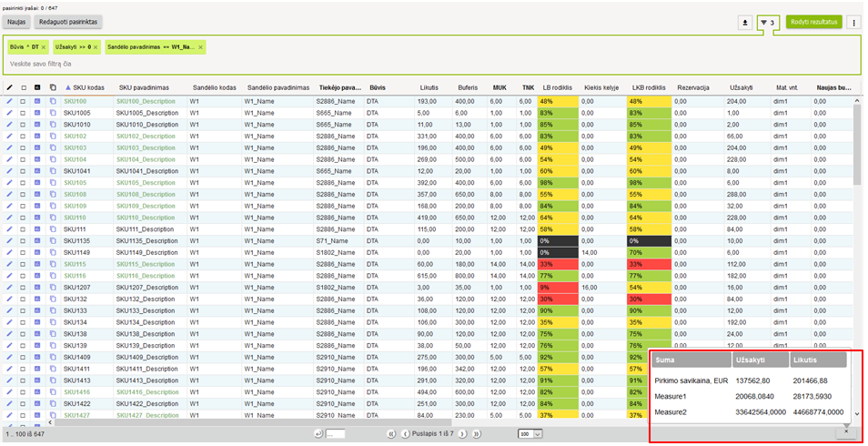Screen dimensions: 868x446
Task: Open the filter panel showing 3 filters
Action: [767, 22]
